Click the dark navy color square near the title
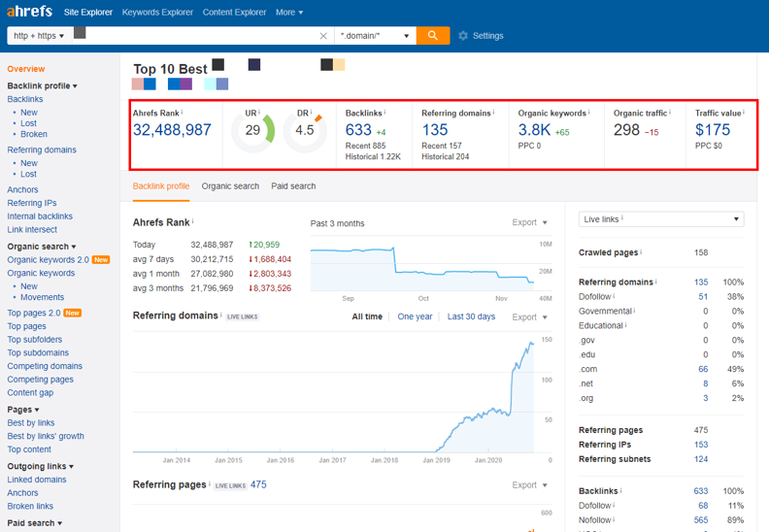 point(254,65)
